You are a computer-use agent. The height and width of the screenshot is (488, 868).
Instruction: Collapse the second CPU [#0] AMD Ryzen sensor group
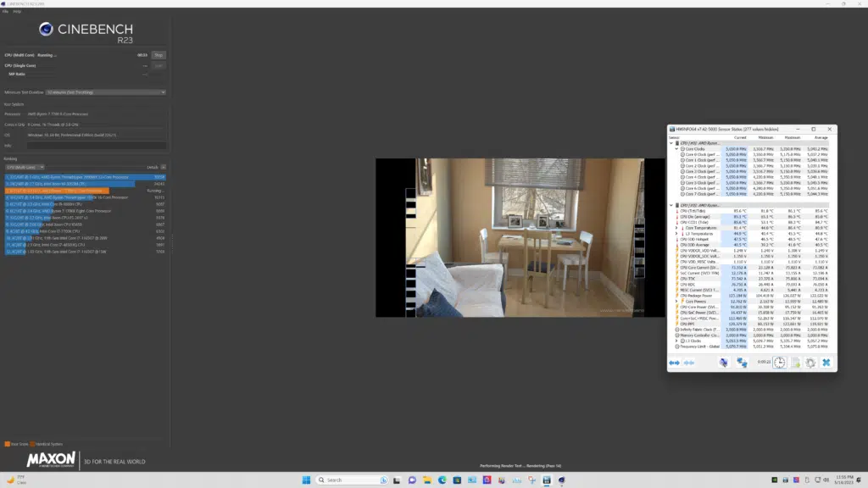(x=671, y=205)
